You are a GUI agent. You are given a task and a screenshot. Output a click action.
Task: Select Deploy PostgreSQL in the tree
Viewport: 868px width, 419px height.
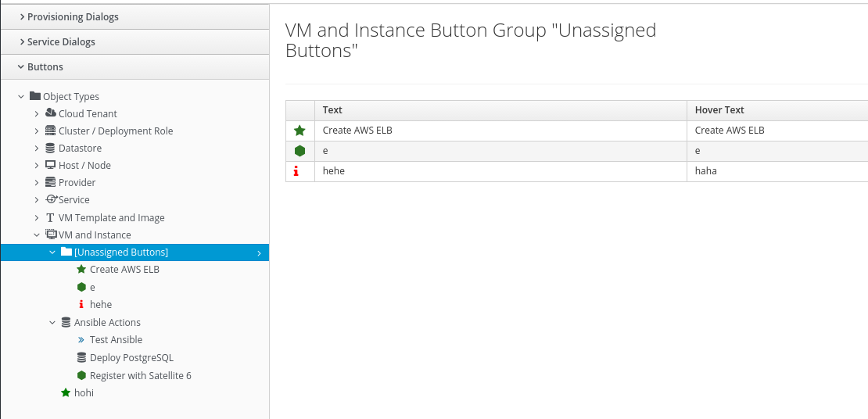[131, 357]
